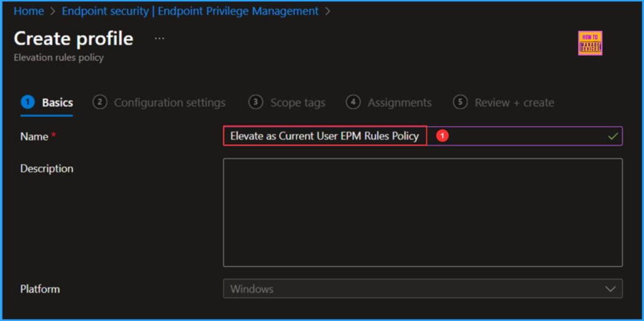644x321 pixels.
Task: Click the Platform label
Action: pyautogui.click(x=40, y=289)
